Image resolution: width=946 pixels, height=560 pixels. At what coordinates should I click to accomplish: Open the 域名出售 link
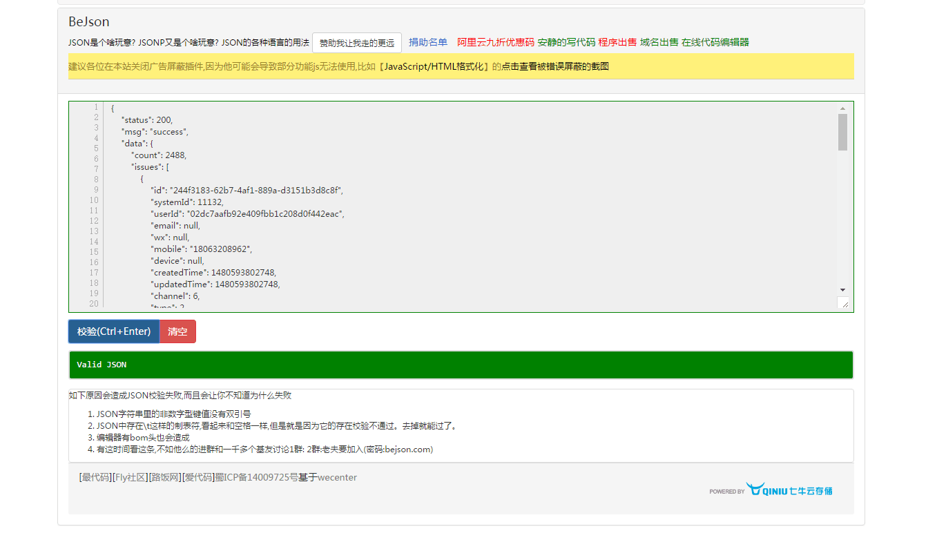tap(659, 42)
